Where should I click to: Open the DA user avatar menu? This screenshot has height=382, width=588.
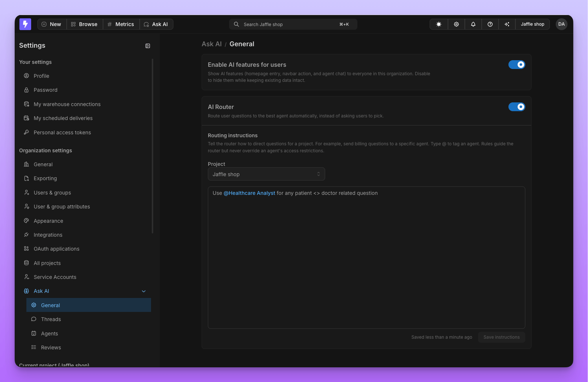pyautogui.click(x=562, y=24)
